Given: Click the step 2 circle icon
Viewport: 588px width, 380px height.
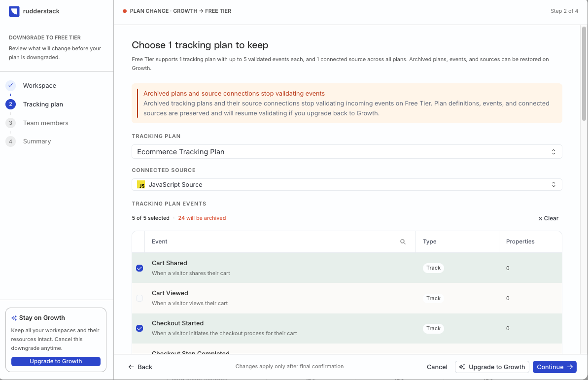Looking at the screenshot, I should [x=10, y=104].
